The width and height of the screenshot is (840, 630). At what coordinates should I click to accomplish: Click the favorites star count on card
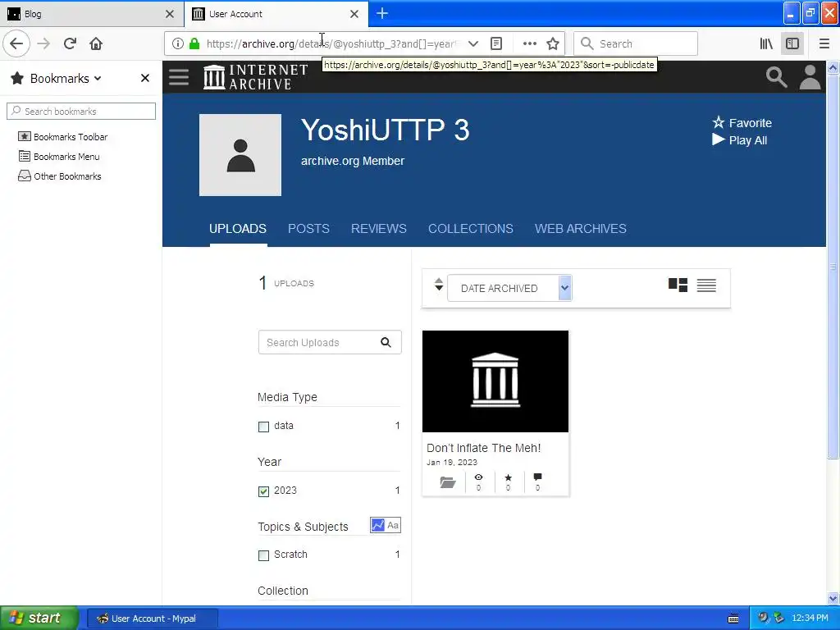(x=508, y=482)
